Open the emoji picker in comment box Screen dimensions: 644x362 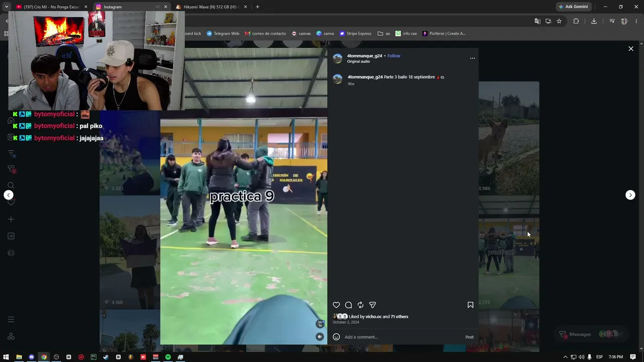336,337
